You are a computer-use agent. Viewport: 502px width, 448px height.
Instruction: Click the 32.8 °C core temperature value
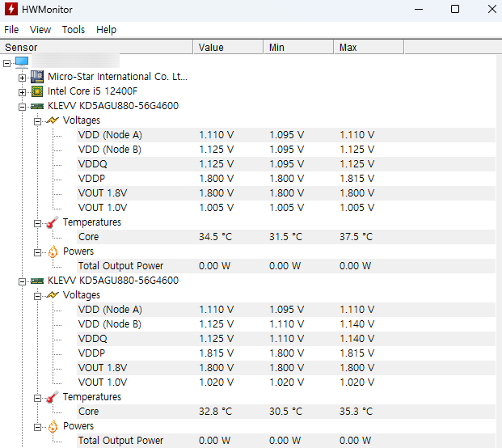215,412
